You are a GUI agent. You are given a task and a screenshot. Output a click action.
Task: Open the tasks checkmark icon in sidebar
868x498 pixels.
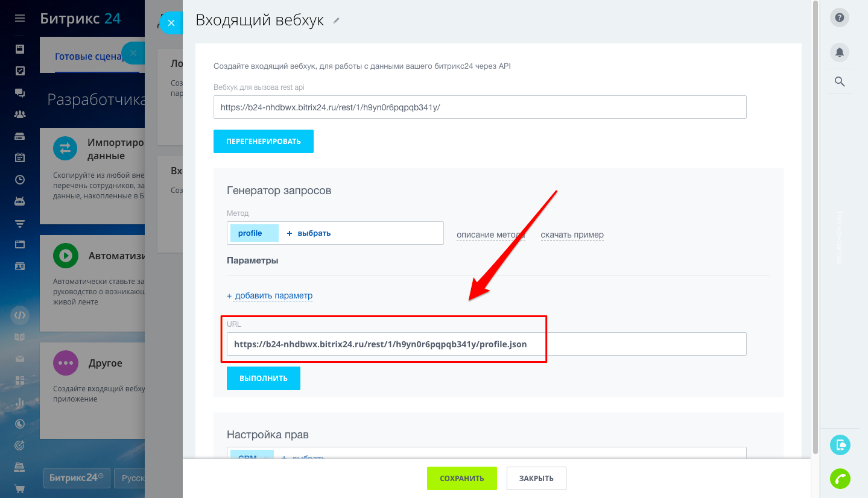20,71
